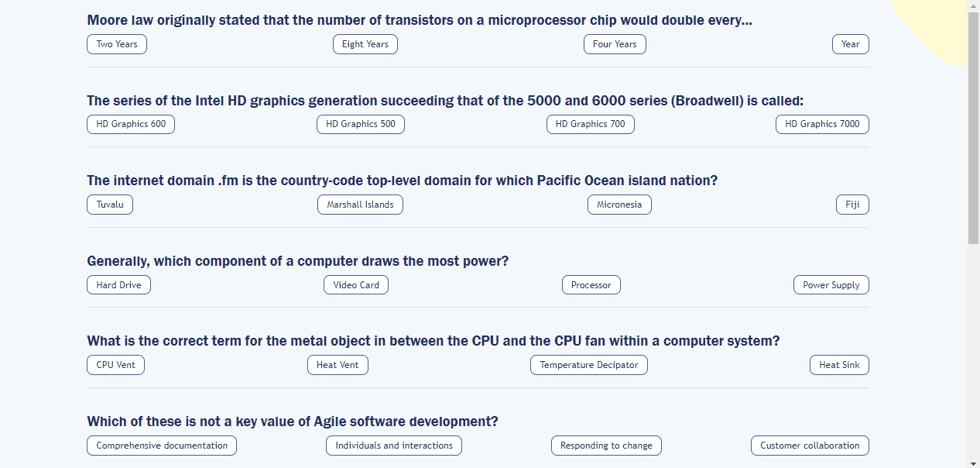Choose the 'Marshall Islands' option
980x468 pixels.
[x=360, y=205]
